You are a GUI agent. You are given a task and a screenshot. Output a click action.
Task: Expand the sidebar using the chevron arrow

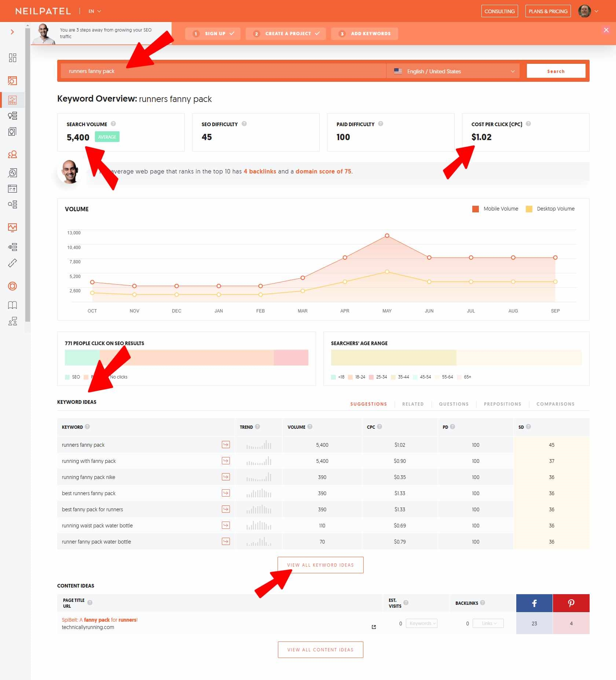(12, 32)
